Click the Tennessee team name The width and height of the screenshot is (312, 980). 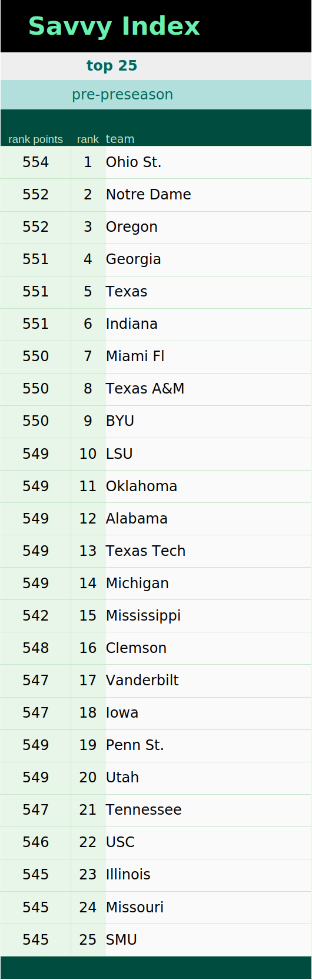tap(144, 810)
